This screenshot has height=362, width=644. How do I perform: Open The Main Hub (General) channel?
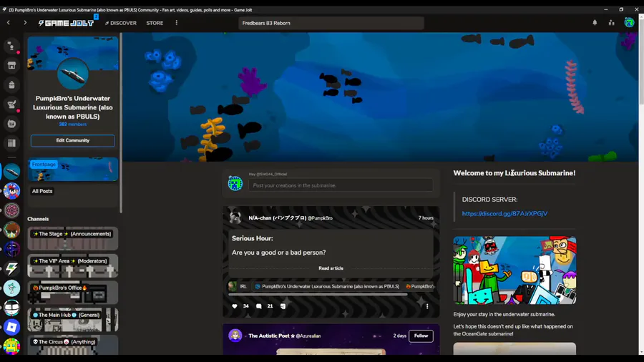[x=73, y=320]
